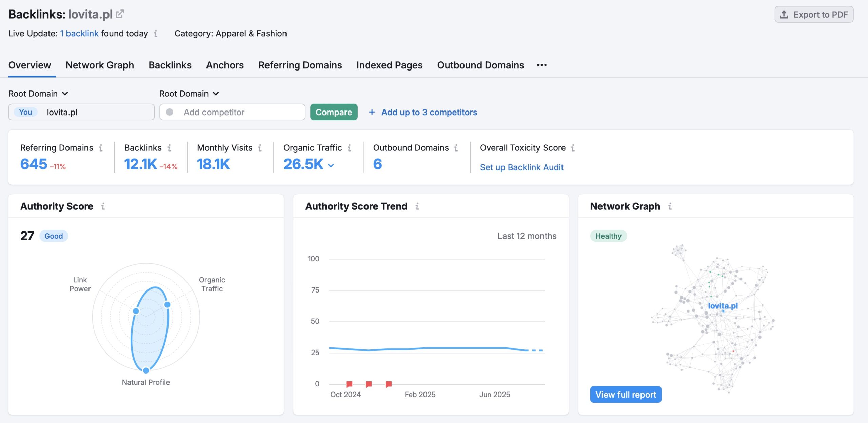The height and width of the screenshot is (423, 868).
Task: Click Organic Traffic info icon
Action: pyautogui.click(x=349, y=148)
